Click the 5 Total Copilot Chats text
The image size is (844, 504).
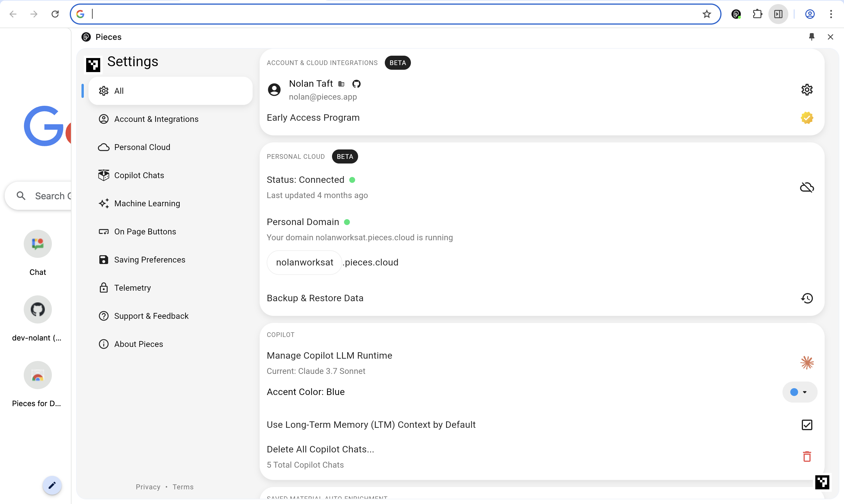coord(305,465)
